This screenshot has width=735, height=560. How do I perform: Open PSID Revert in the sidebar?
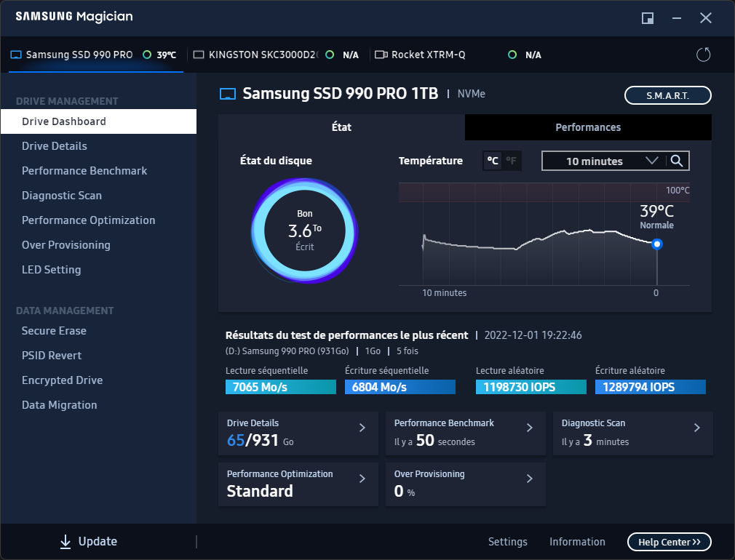98,356
